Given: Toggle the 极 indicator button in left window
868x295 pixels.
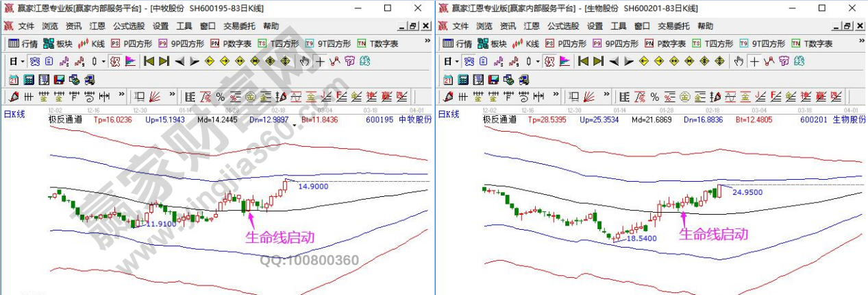Looking at the screenshot, I should [x=115, y=61].
